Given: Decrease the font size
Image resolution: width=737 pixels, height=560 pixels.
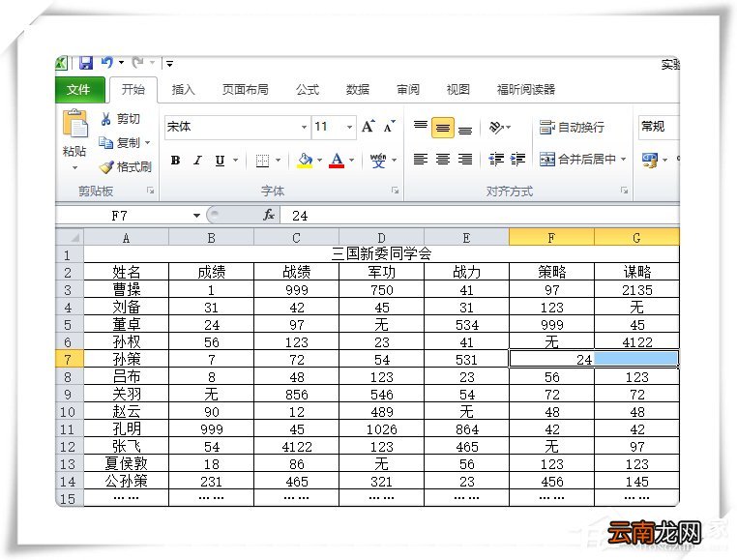Looking at the screenshot, I should click(x=389, y=127).
